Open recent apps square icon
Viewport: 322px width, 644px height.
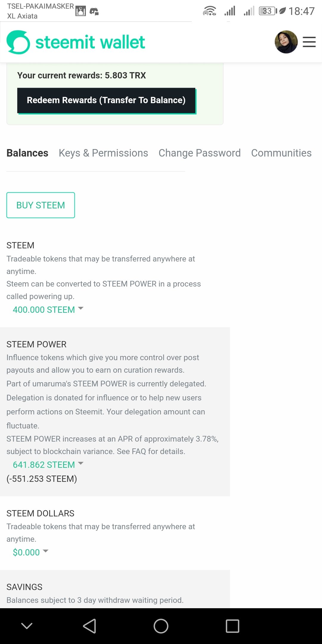[x=233, y=626]
